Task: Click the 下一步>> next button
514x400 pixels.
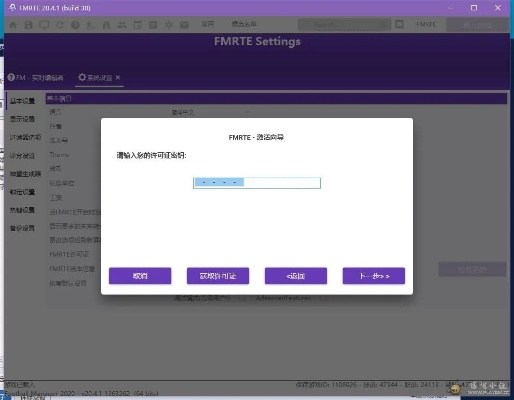Action: click(x=374, y=276)
